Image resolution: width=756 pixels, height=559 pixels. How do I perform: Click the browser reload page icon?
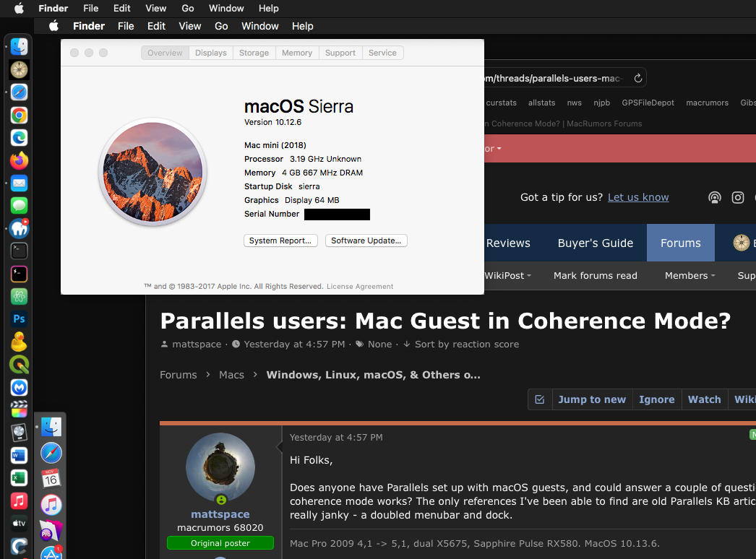pyautogui.click(x=638, y=78)
